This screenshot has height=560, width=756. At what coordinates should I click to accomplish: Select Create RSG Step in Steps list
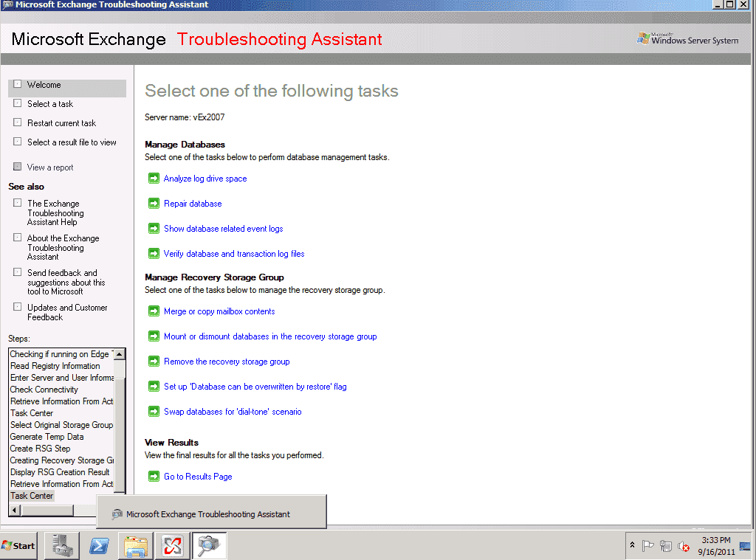click(41, 449)
